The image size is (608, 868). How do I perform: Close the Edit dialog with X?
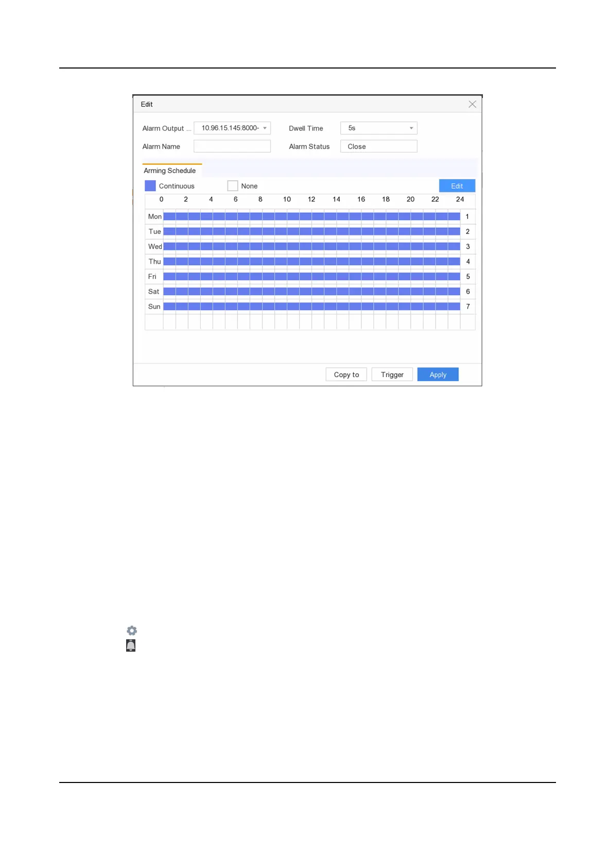coord(472,105)
